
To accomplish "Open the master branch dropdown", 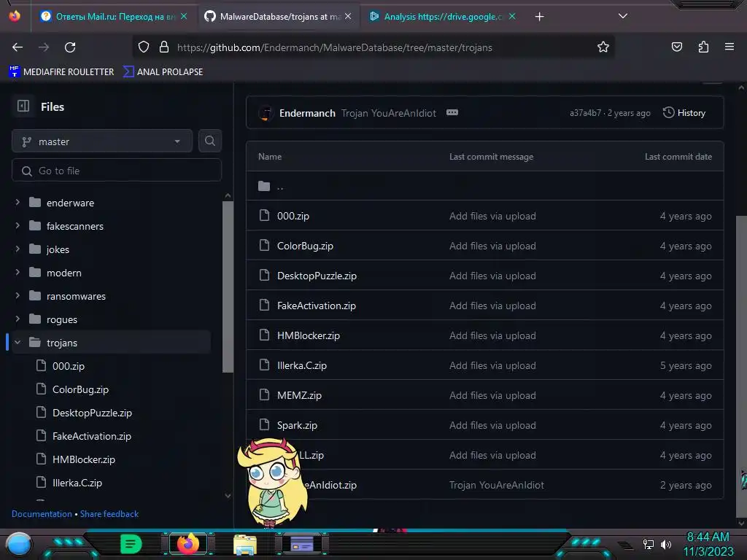I will [102, 141].
